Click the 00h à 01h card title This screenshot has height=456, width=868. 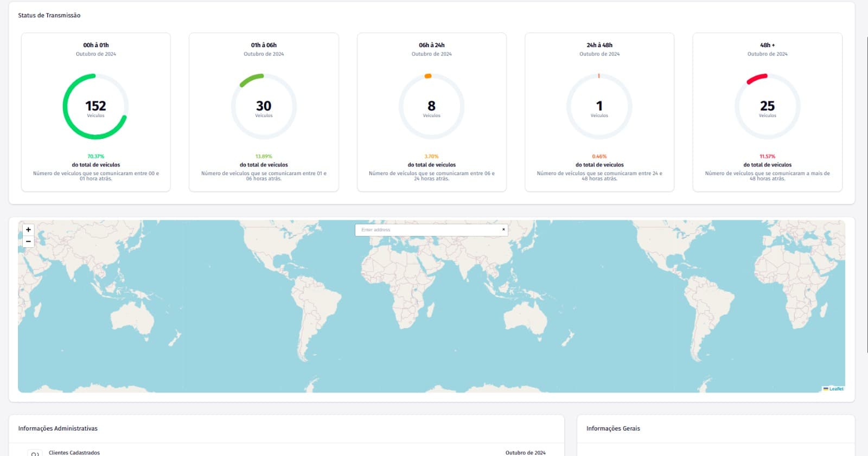(95, 45)
